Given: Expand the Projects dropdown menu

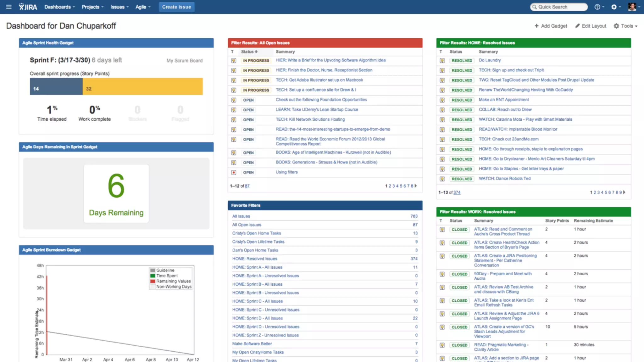Looking at the screenshot, I should (92, 7).
